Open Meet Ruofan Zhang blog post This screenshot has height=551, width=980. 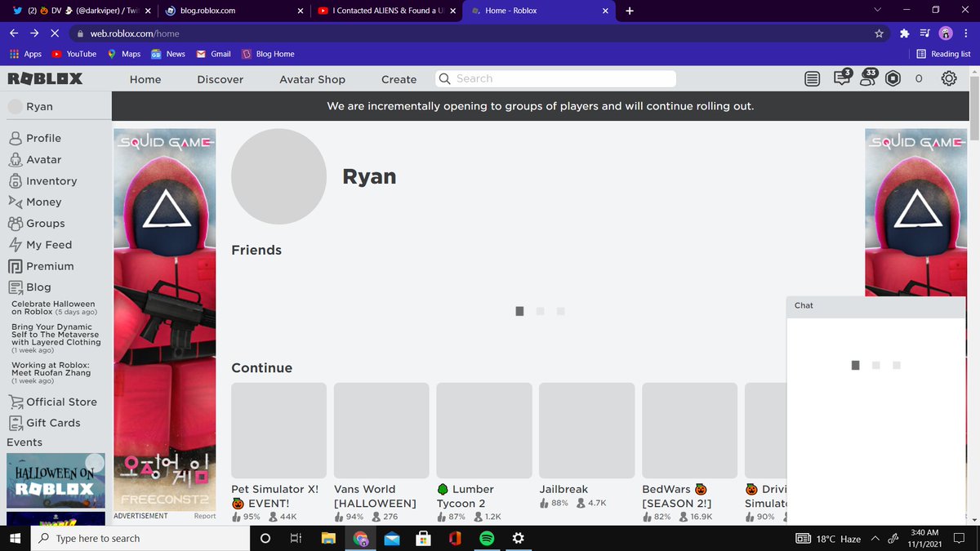[x=51, y=372]
